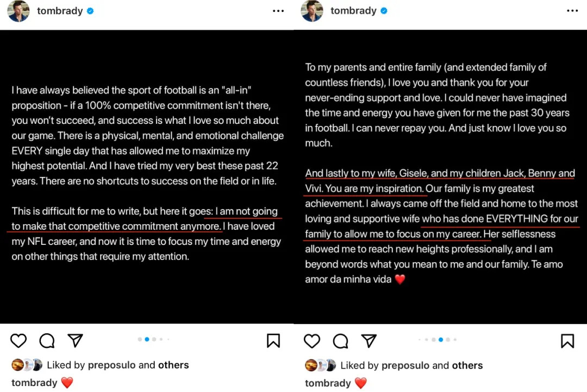
Task: Open tombrady profile picture on left post
Action: click(x=18, y=11)
